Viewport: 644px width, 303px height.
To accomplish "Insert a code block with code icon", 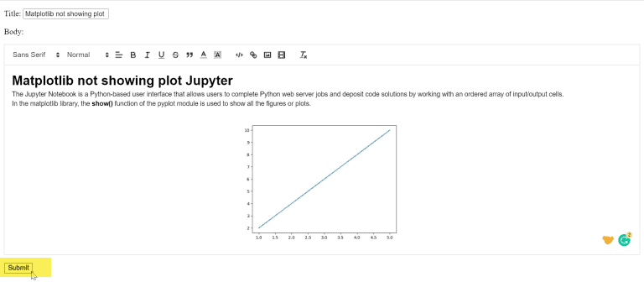I will coord(239,55).
